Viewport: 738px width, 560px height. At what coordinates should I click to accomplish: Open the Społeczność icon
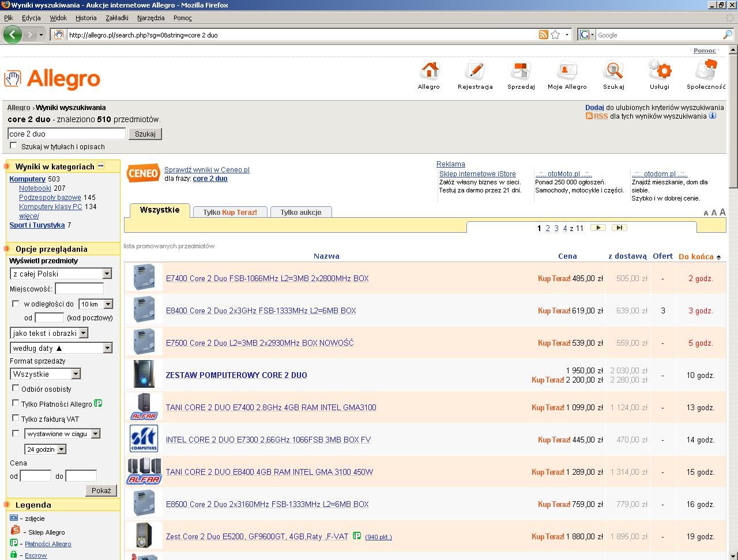coord(706,70)
